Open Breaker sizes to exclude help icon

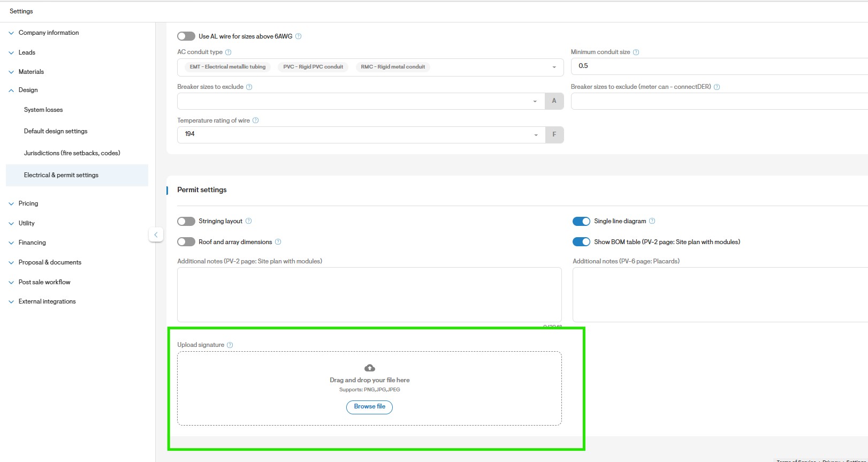[x=249, y=87]
